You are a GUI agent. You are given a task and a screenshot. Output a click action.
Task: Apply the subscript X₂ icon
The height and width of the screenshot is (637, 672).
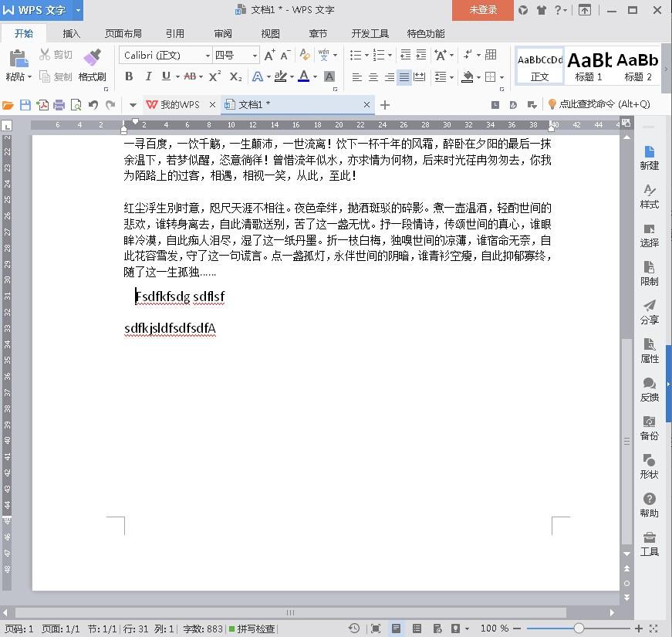[235, 76]
